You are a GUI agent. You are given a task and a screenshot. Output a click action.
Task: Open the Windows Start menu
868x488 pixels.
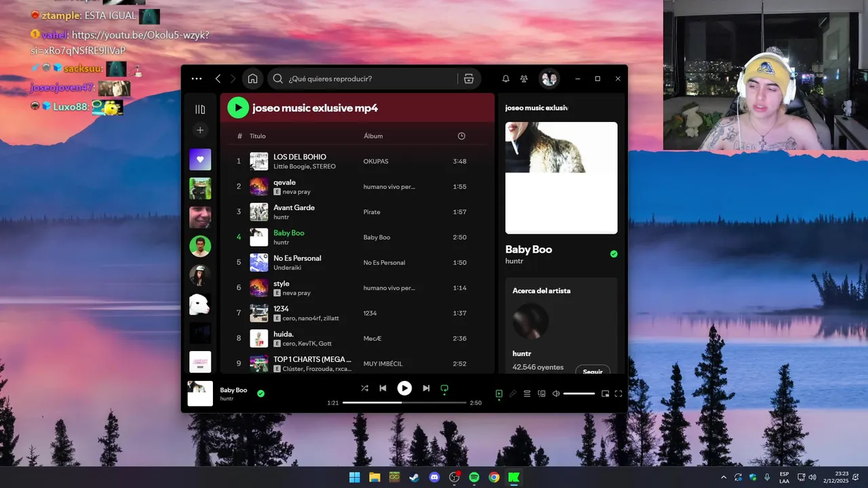355,477
